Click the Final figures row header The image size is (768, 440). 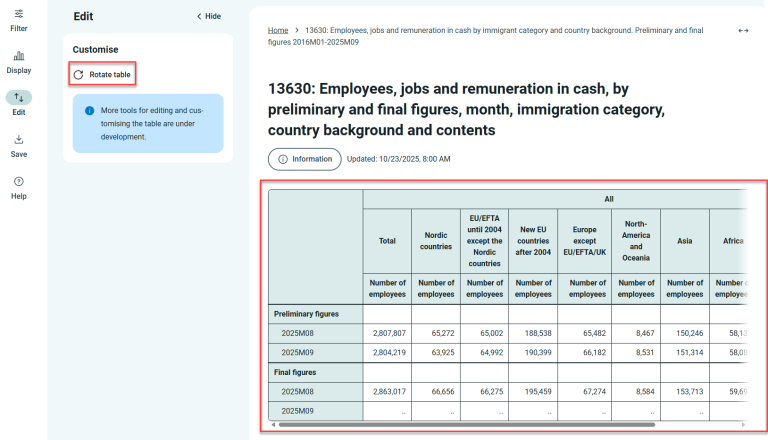coord(295,372)
